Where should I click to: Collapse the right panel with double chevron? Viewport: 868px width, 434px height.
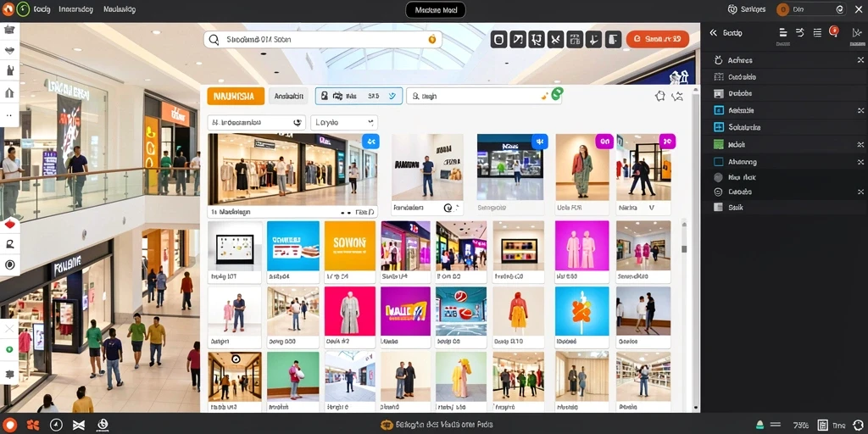(x=714, y=33)
